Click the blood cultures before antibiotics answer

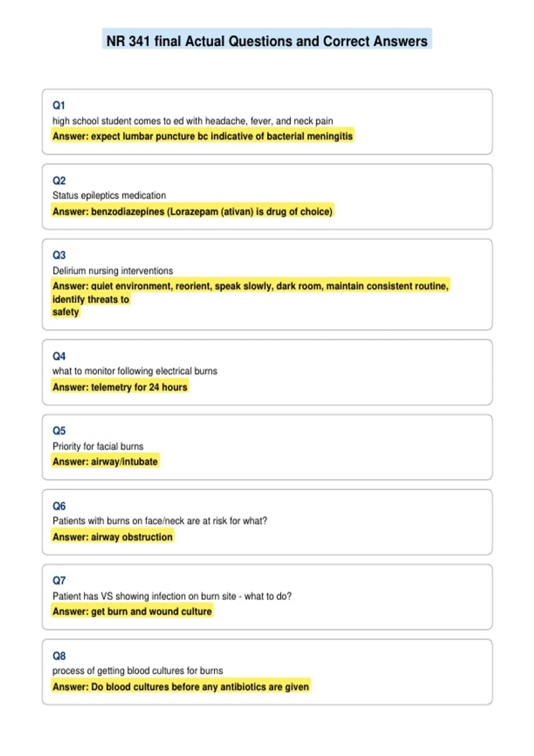tap(181, 687)
